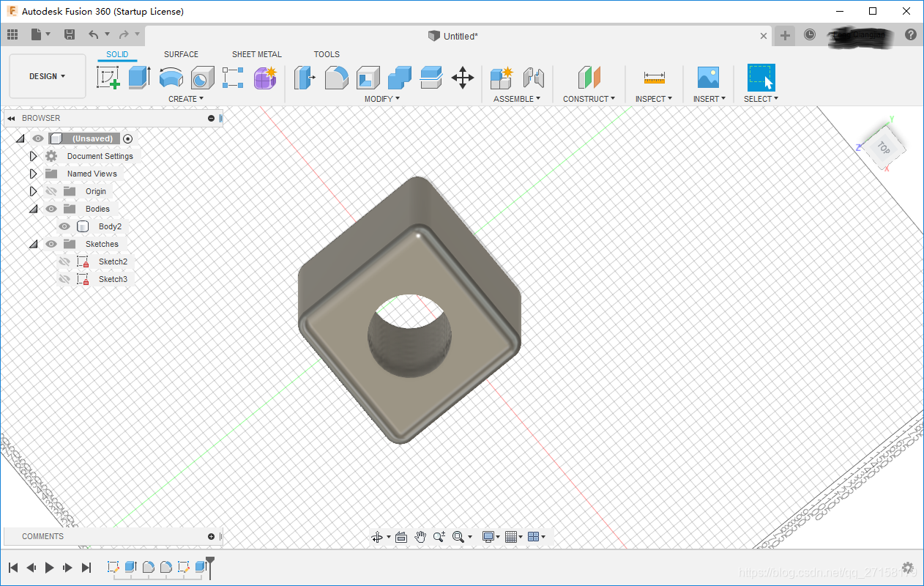Click the Extrude tool icon
The image size is (924, 586).
click(x=139, y=77)
